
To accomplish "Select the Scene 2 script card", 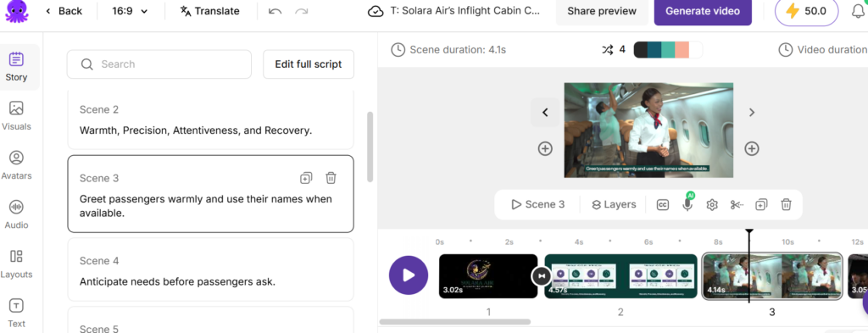I will click(210, 120).
